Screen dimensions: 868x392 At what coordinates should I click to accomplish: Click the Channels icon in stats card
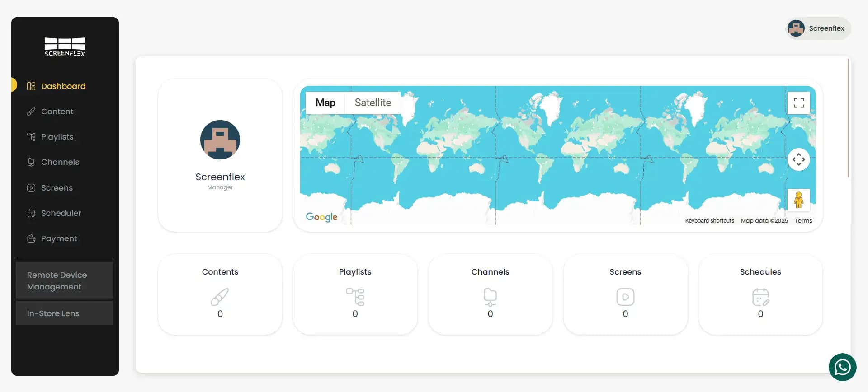(490, 297)
